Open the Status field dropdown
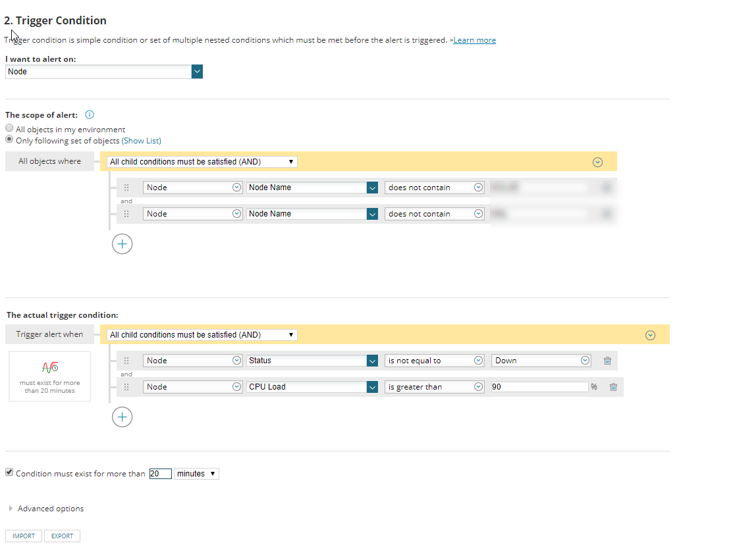Viewport: 733px width, 560px height. (312, 361)
